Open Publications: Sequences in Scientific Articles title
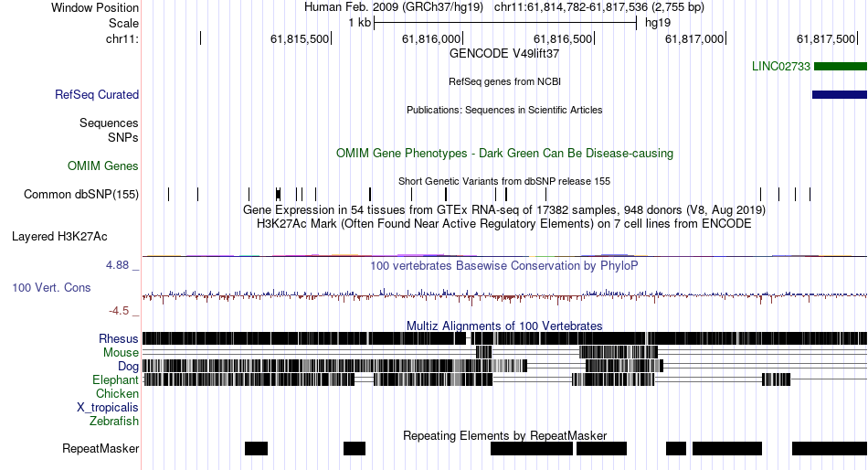868x470 pixels. [504, 110]
